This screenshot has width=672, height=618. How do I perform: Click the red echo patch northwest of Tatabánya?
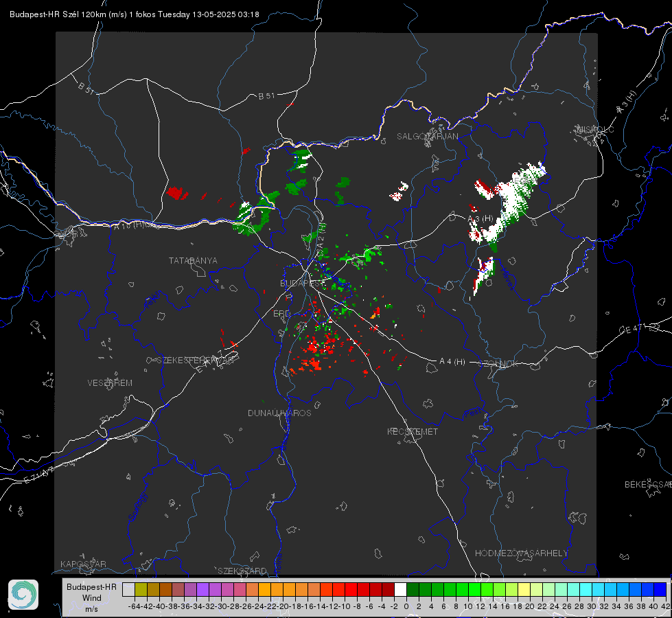point(176,192)
